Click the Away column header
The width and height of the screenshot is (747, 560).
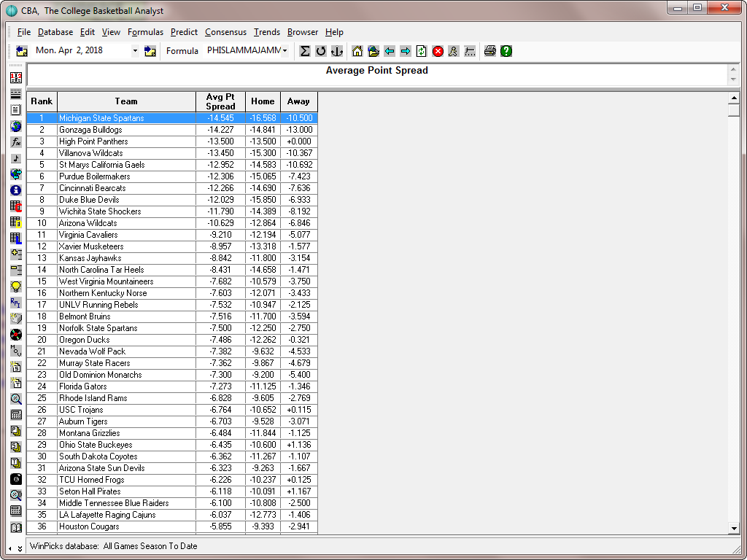click(298, 101)
